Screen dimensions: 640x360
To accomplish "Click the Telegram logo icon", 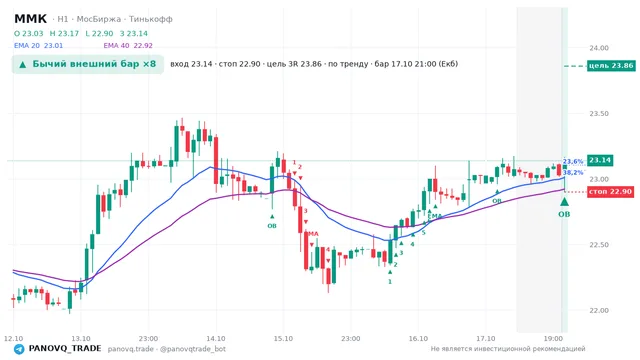I will [19, 349].
